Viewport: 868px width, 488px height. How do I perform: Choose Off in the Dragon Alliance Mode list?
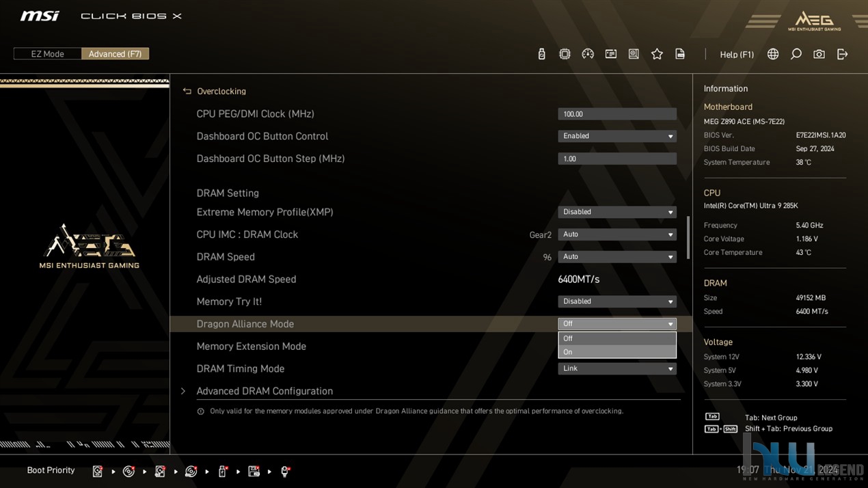click(617, 338)
